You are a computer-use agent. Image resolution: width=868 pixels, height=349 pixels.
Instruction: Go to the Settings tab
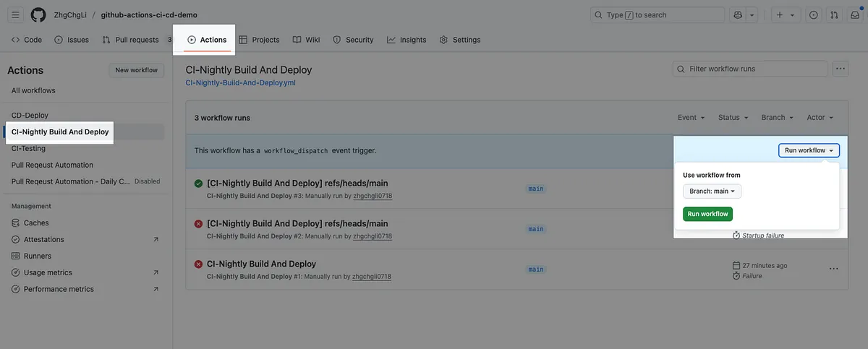click(x=460, y=40)
